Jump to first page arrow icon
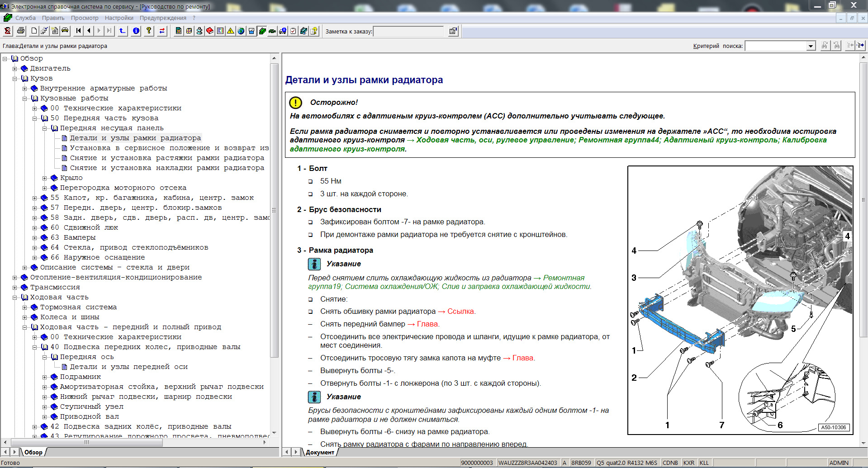The image size is (868, 468). (x=79, y=31)
